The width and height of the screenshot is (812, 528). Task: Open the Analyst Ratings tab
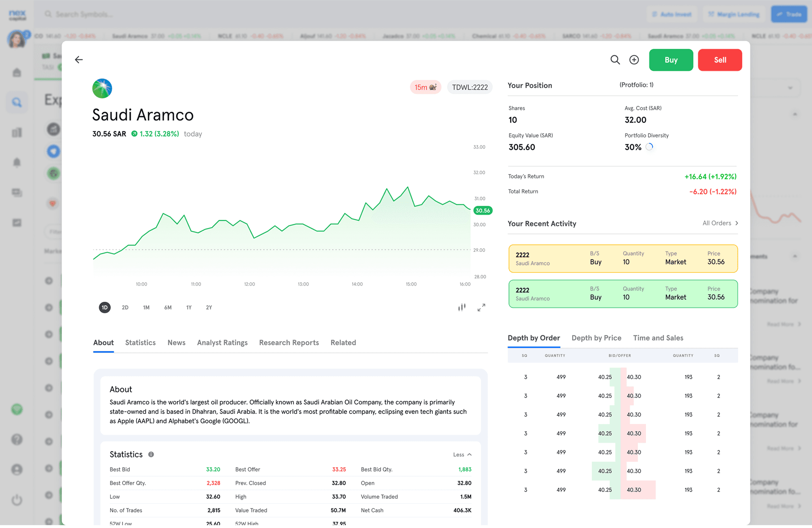click(x=222, y=342)
